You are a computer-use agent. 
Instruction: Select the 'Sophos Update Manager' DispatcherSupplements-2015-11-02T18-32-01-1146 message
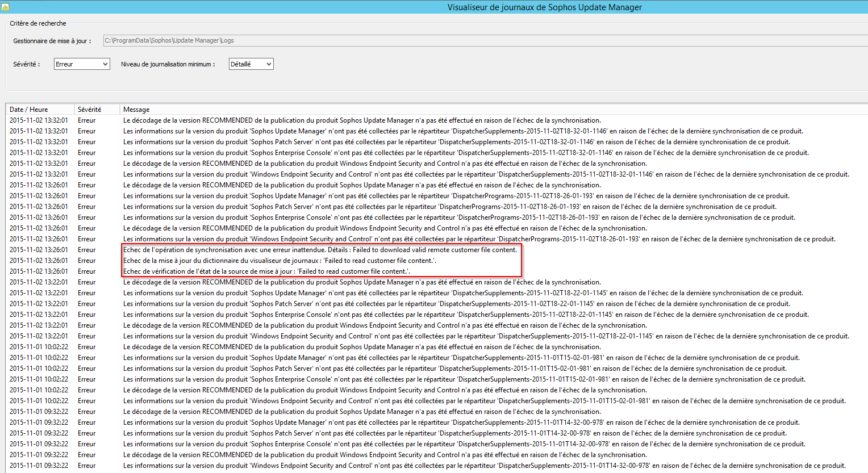click(463, 131)
